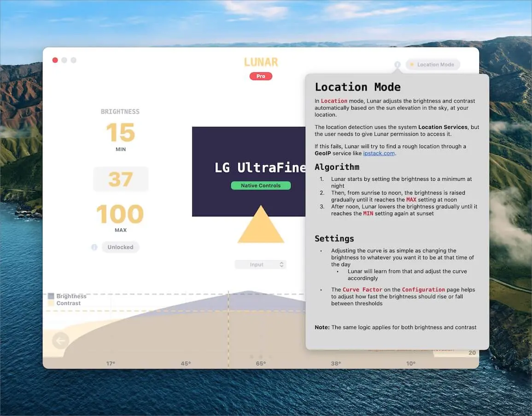Click the info icon next to Unlocked
This screenshot has width=532, height=416.
coord(94,247)
